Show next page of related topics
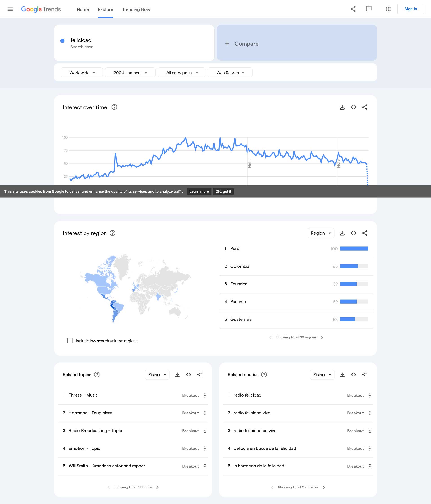 point(157,487)
